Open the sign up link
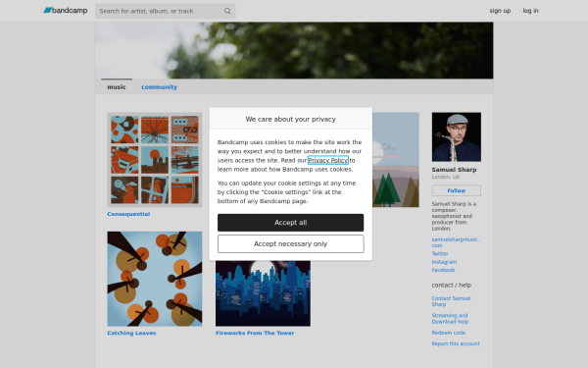Image resolution: width=588 pixels, height=368 pixels. (500, 11)
